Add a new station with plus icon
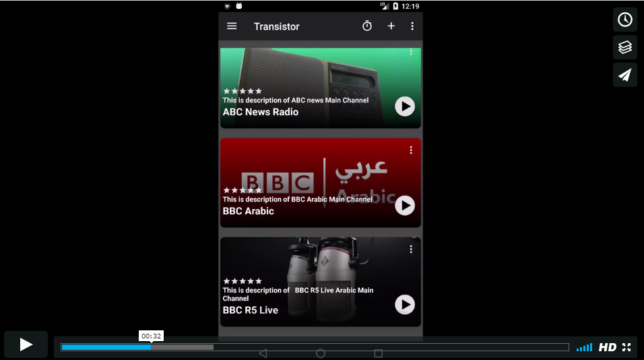Image resolution: width=644 pixels, height=360 pixels. (391, 26)
